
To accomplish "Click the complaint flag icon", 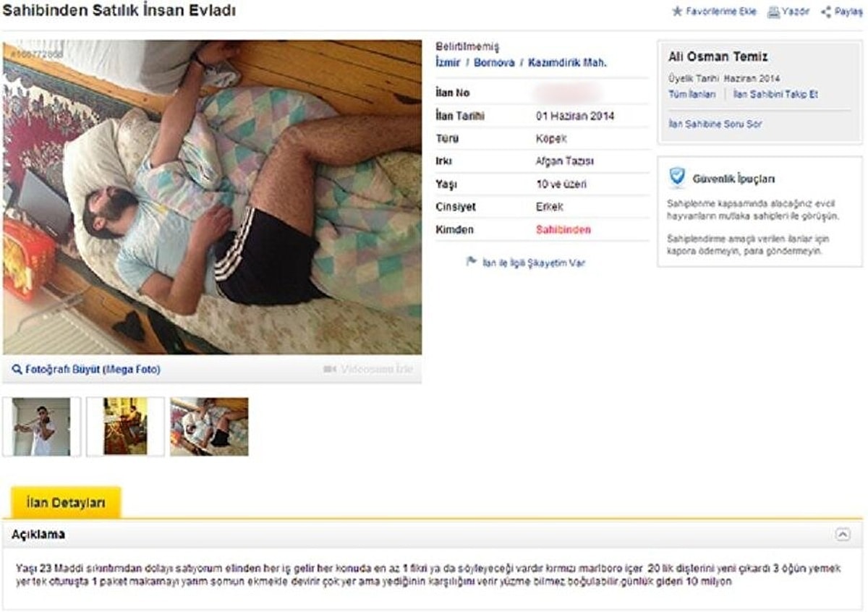I will coord(472,263).
